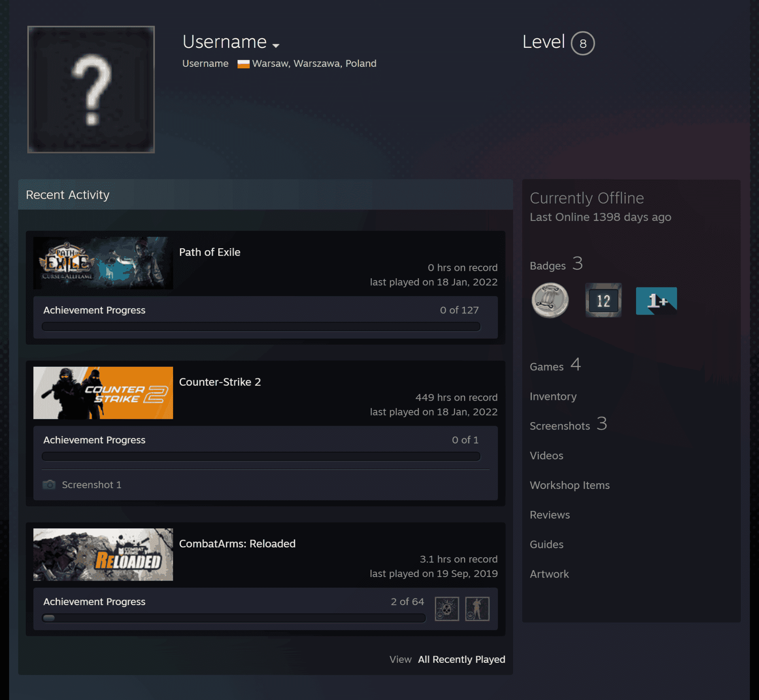Click the Screenshot 1 camera icon
Image resolution: width=759 pixels, height=700 pixels.
[x=49, y=485]
